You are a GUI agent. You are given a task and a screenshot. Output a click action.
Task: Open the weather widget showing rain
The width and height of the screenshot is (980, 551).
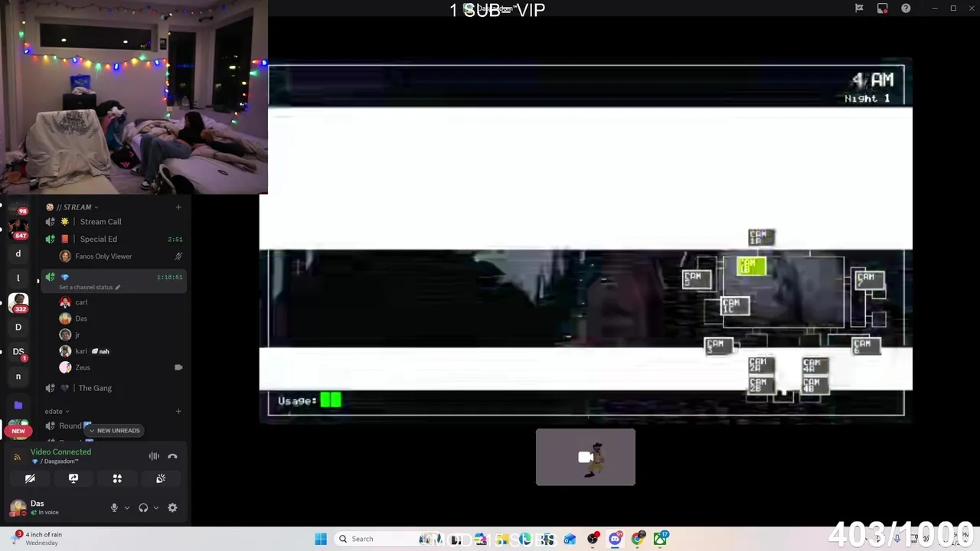coord(38,539)
